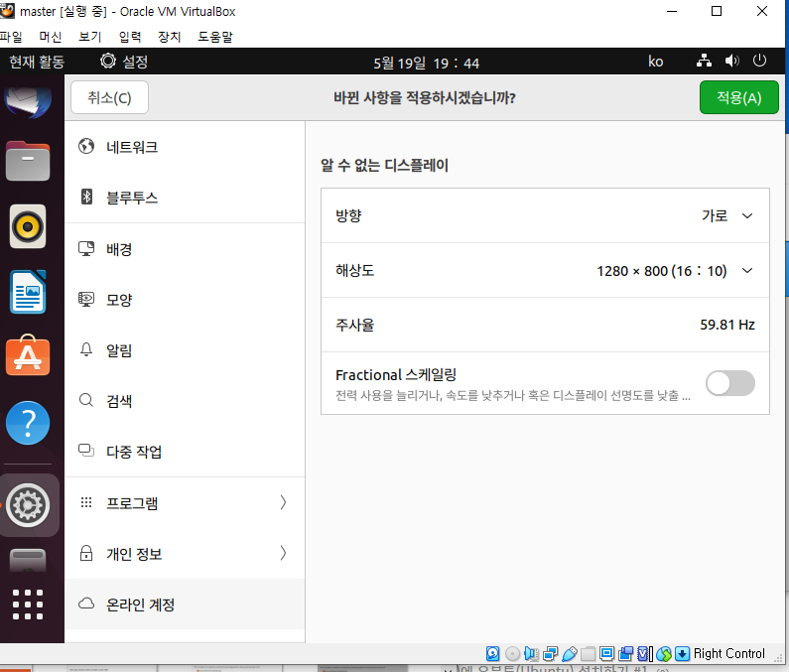
Task: Open Ubuntu Software from the dock
Action: point(28,355)
